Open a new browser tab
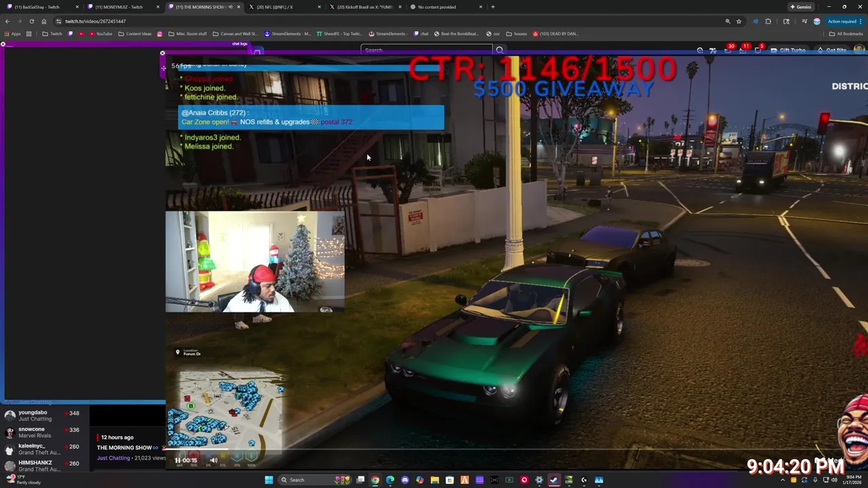The image size is (868, 488). (x=493, y=7)
